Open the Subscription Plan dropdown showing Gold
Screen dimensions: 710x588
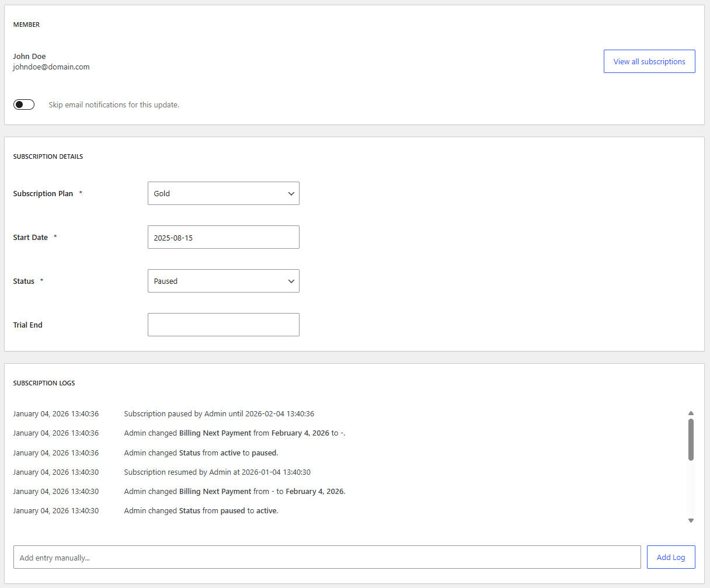click(224, 193)
